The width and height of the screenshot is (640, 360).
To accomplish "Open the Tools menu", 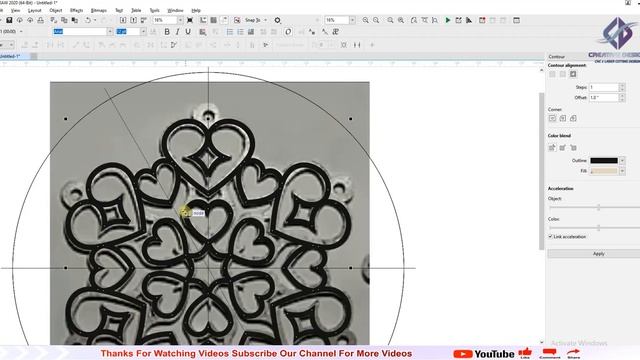I will [155, 10].
